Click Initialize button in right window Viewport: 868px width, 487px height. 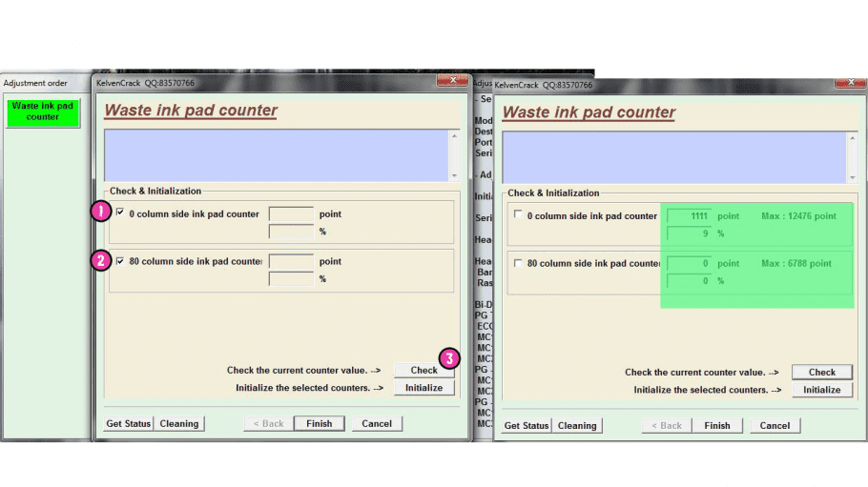coord(821,390)
